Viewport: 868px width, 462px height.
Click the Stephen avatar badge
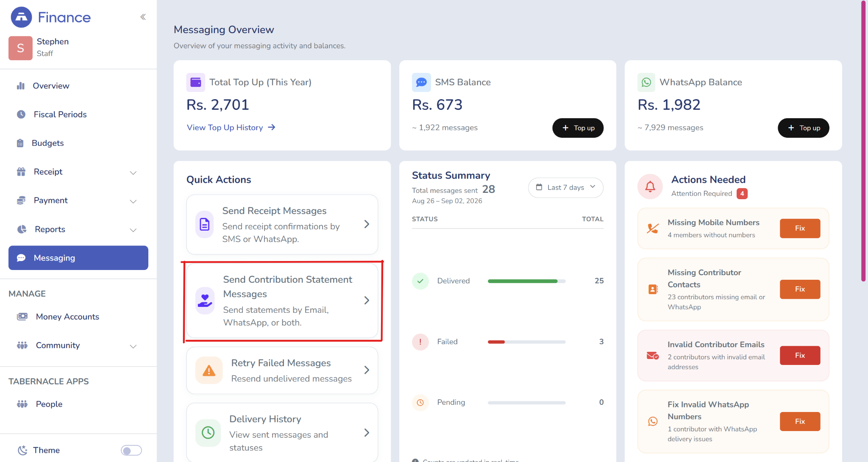tap(20, 48)
